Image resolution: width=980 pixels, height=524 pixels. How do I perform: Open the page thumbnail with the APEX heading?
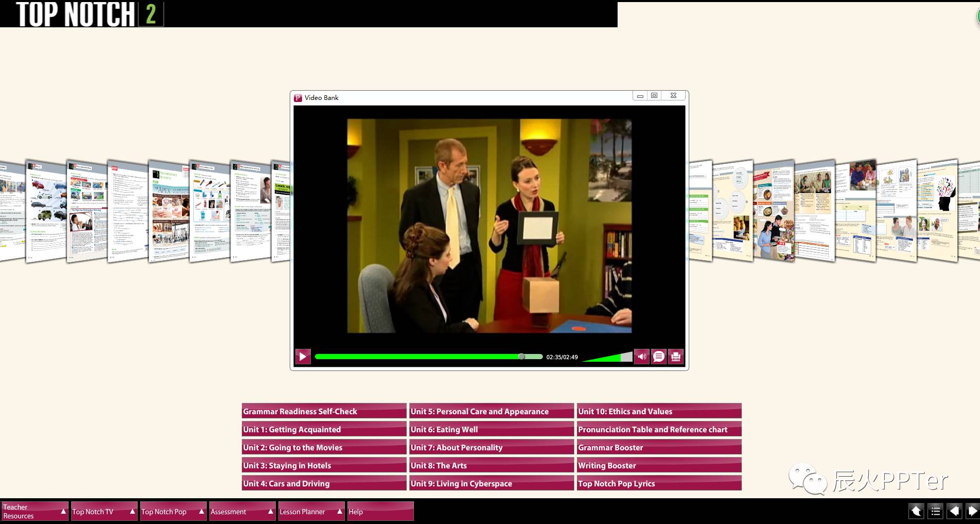coord(170,211)
